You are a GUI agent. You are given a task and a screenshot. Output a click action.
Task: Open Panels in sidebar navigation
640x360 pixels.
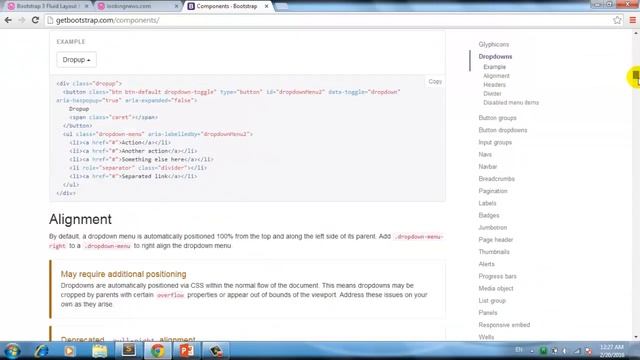pos(488,313)
